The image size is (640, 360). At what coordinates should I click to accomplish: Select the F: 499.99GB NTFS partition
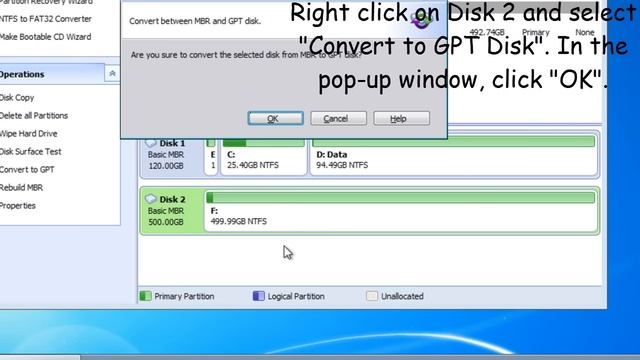click(x=401, y=211)
